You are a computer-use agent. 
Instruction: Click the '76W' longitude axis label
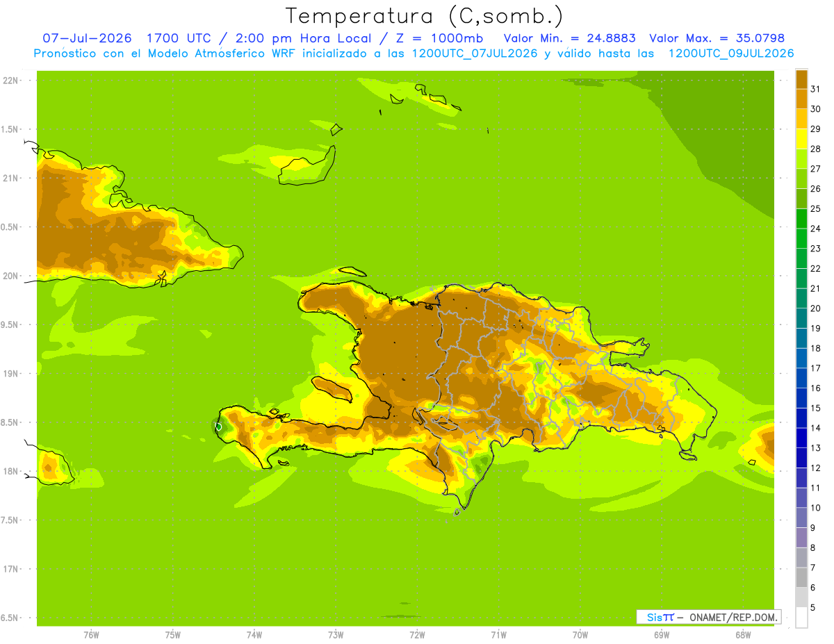tap(91, 635)
